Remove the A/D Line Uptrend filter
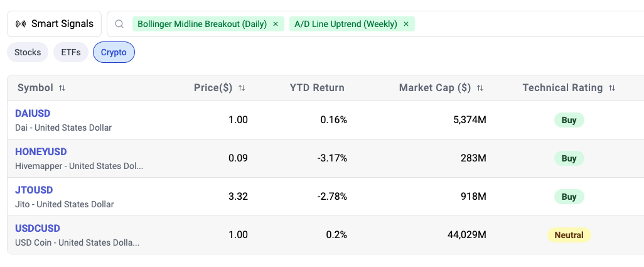 click(x=406, y=24)
